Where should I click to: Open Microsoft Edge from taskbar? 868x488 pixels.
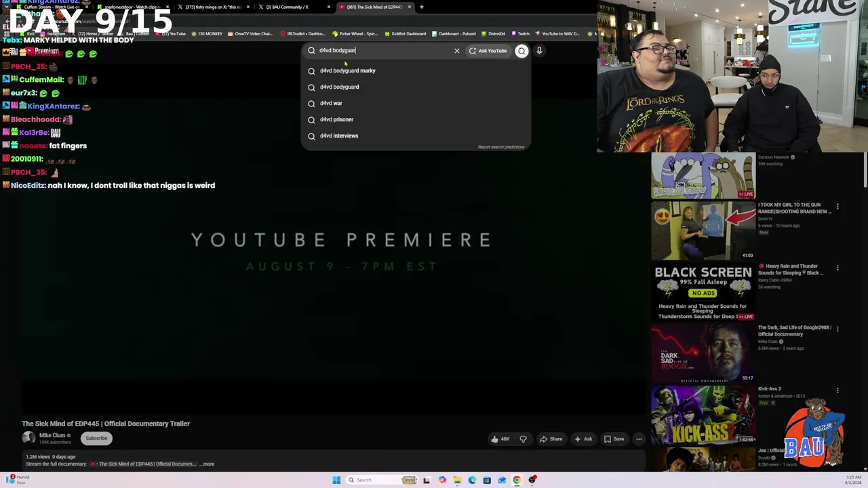[472, 480]
